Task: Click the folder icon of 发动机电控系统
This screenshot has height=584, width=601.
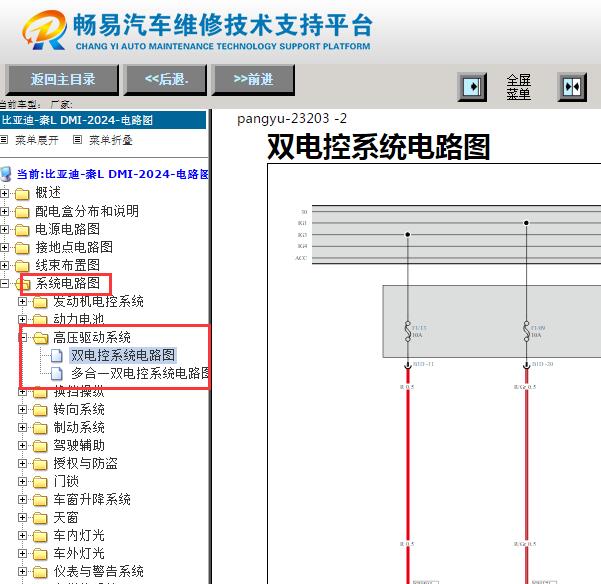Action: click(x=40, y=302)
